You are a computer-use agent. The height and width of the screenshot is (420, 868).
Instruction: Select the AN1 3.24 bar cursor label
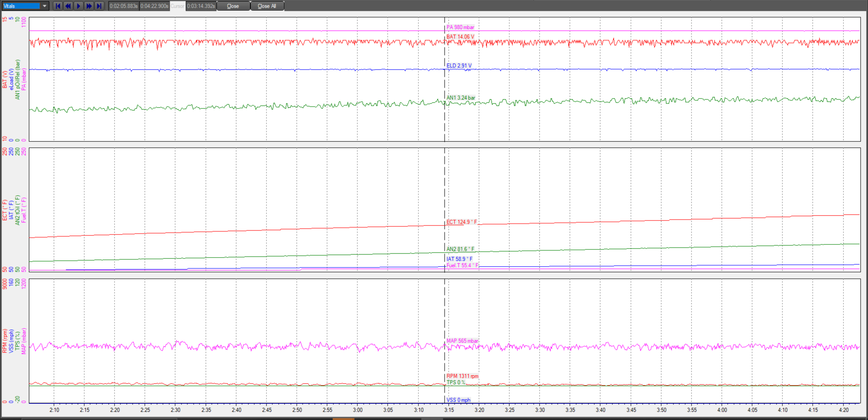pyautogui.click(x=460, y=98)
